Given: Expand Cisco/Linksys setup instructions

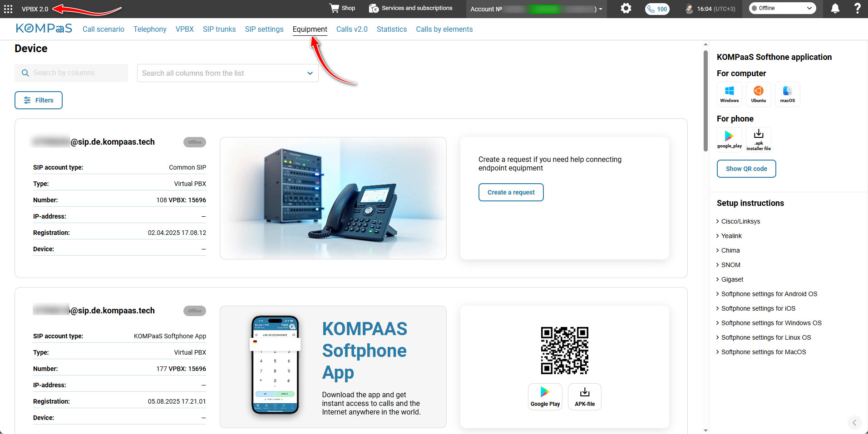Looking at the screenshot, I should coord(738,221).
